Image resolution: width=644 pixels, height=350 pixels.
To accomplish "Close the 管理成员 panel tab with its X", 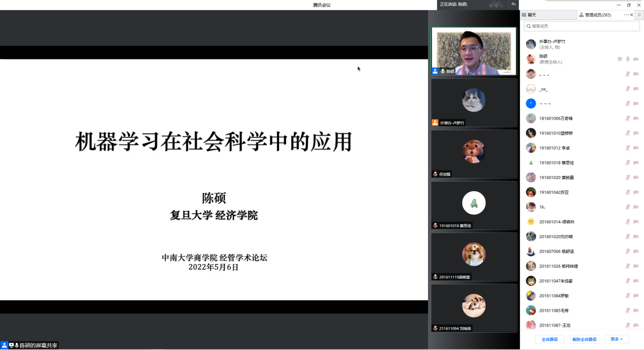I will (x=632, y=15).
